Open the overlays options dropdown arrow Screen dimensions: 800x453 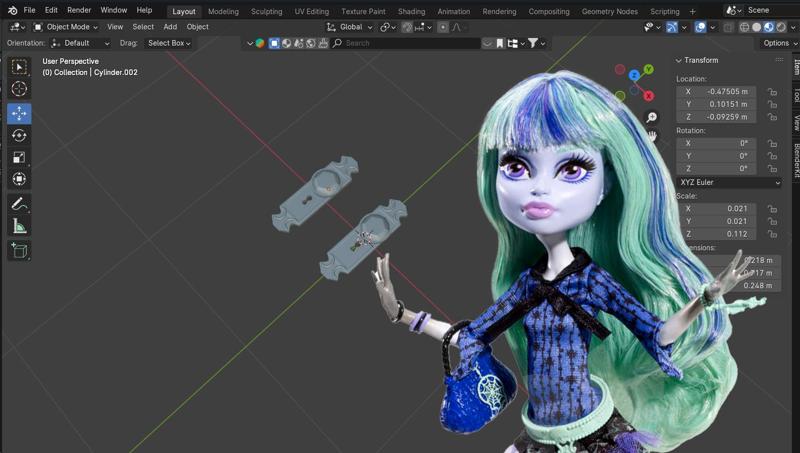712,27
